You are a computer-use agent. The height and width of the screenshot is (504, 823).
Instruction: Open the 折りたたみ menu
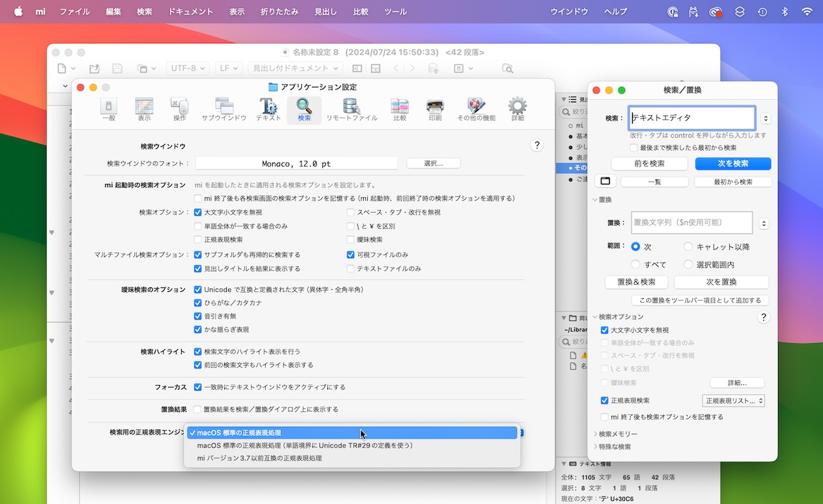(x=280, y=12)
